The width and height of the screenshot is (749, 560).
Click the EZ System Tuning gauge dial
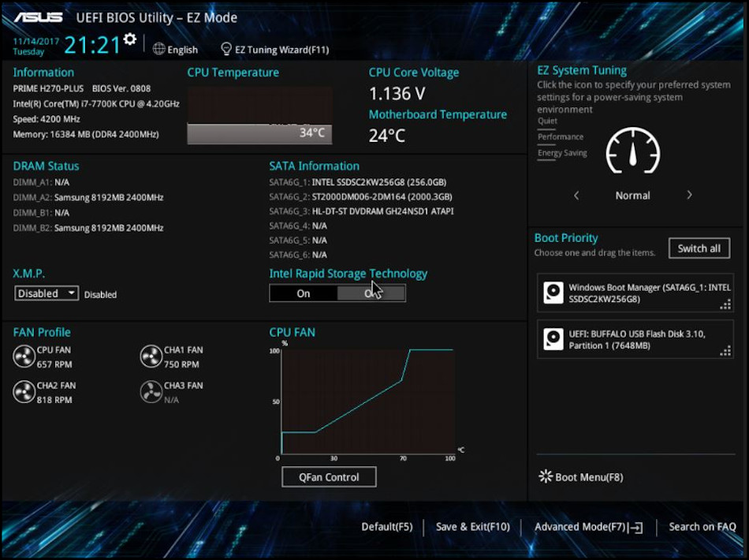click(x=633, y=151)
